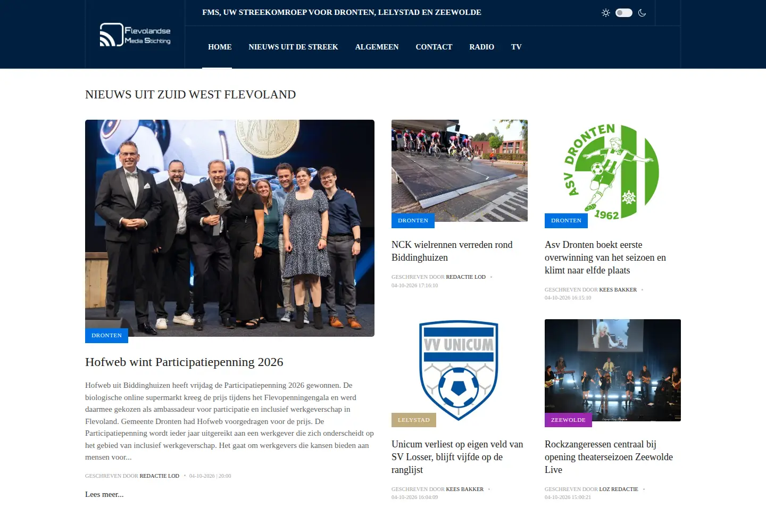Open headline Hofweb wint Participatiepenning 2026
766x532 pixels.
[x=184, y=362]
